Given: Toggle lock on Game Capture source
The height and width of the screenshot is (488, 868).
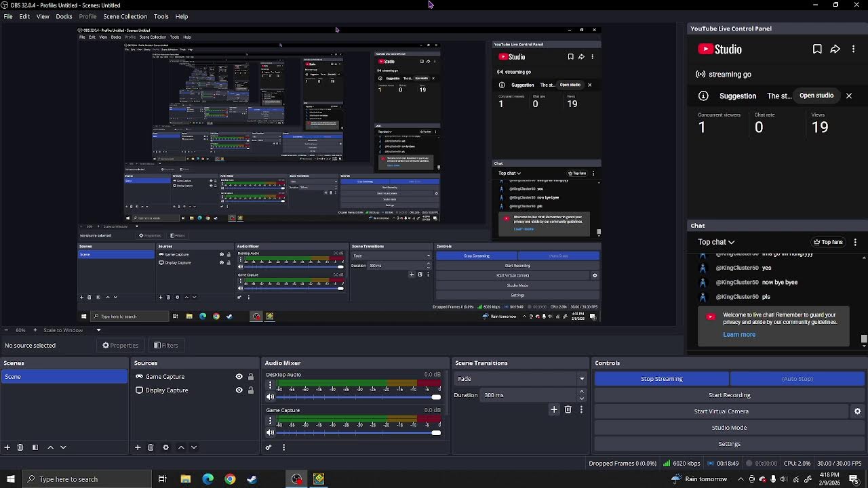Looking at the screenshot, I should tap(250, 377).
